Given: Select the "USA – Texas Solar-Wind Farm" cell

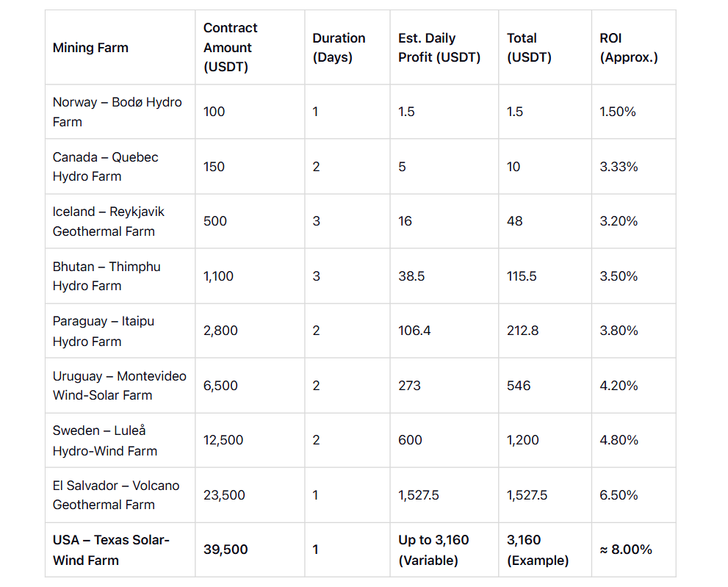Looking at the screenshot, I should (111, 550).
